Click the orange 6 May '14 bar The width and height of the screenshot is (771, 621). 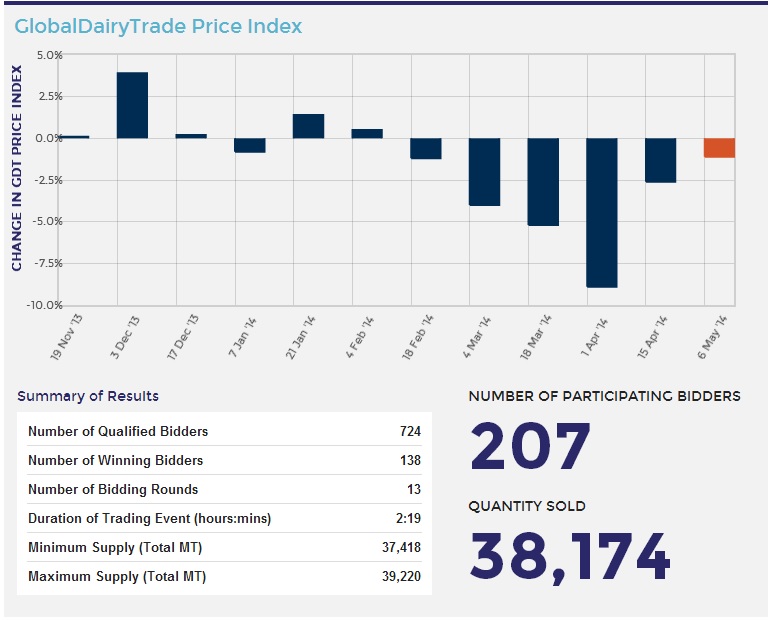point(719,148)
